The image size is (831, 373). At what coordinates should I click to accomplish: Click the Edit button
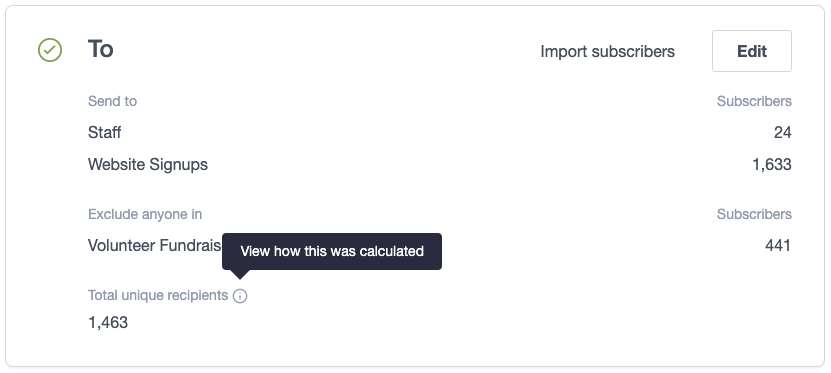[752, 51]
